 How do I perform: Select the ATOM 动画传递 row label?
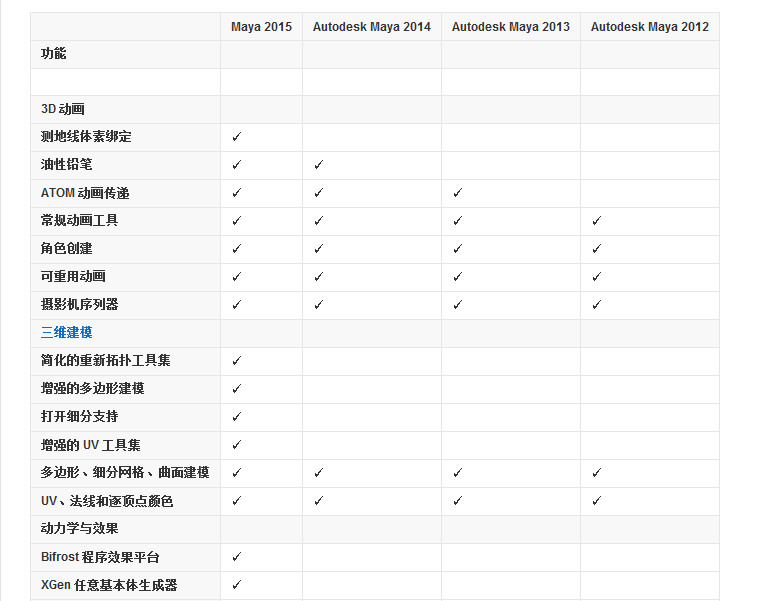(85, 193)
